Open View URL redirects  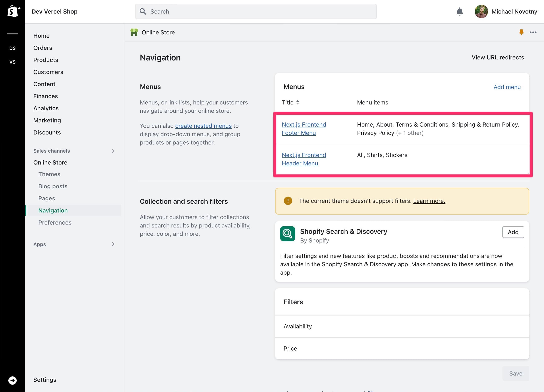(498, 57)
